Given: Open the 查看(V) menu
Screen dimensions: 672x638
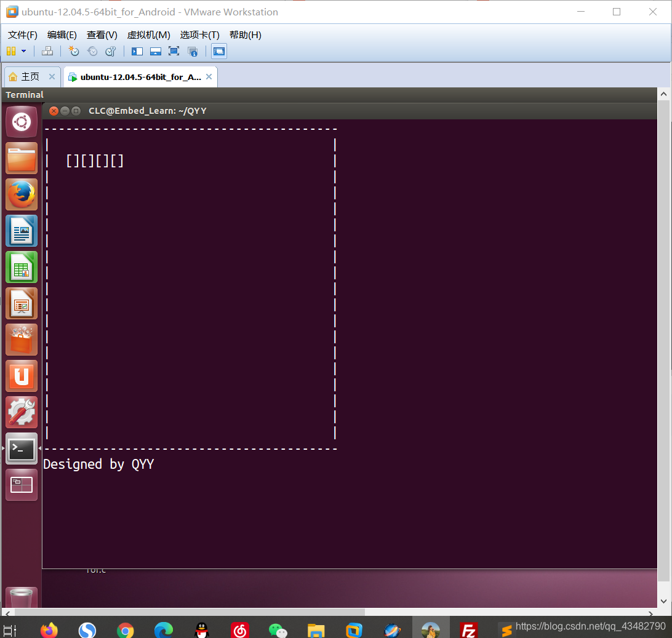Looking at the screenshot, I should [x=102, y=34].
